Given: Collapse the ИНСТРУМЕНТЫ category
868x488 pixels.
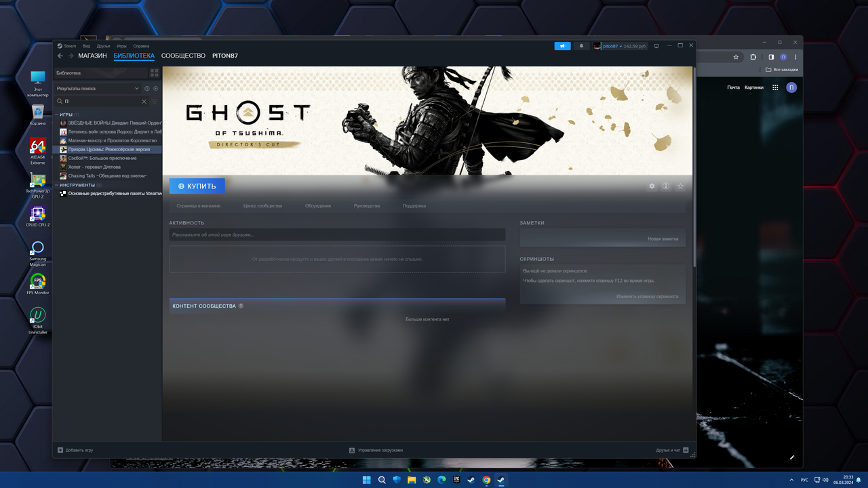Looking at the screenshot, I should tap(57, 185).
